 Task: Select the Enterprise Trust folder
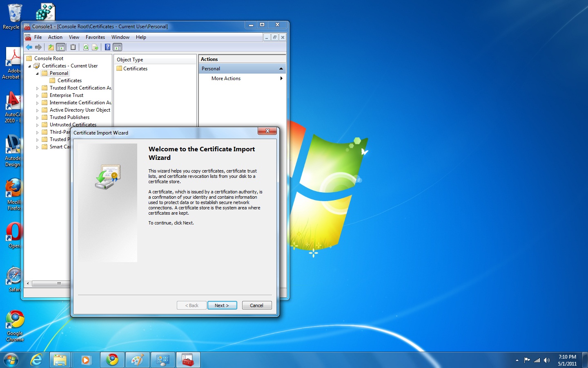pos(67,95)
